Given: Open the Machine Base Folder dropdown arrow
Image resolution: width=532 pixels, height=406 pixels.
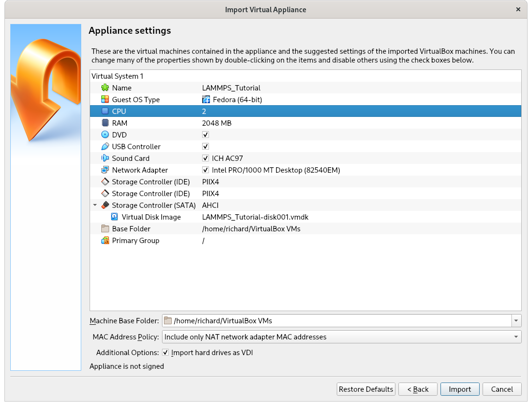Looking at the screenshot, I should [516, 320].
